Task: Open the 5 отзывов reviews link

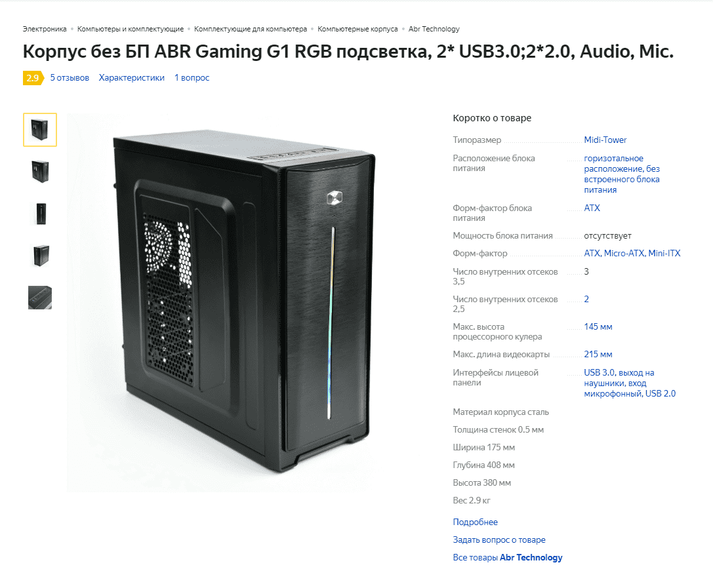Action: [70, 78]
